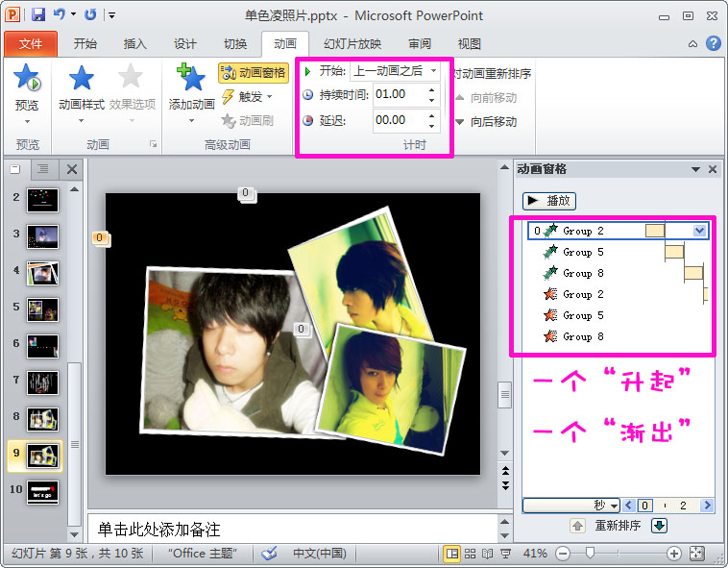Select slide 10 thumbnail
This screenshot has width=728, height=568.
point(43,492)
